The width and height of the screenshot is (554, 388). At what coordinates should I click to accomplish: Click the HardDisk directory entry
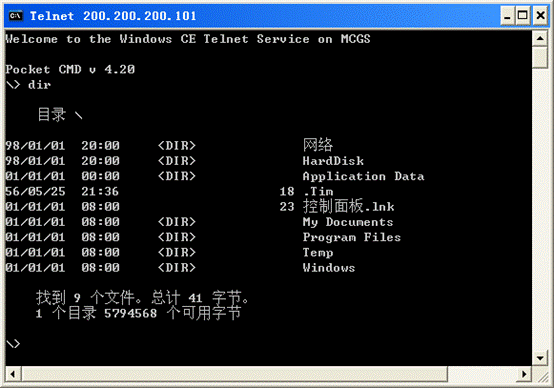click(333, 161)
